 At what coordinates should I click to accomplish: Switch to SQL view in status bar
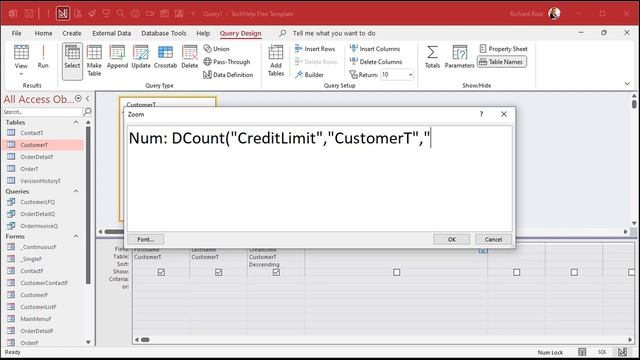(x=602, y=352)
